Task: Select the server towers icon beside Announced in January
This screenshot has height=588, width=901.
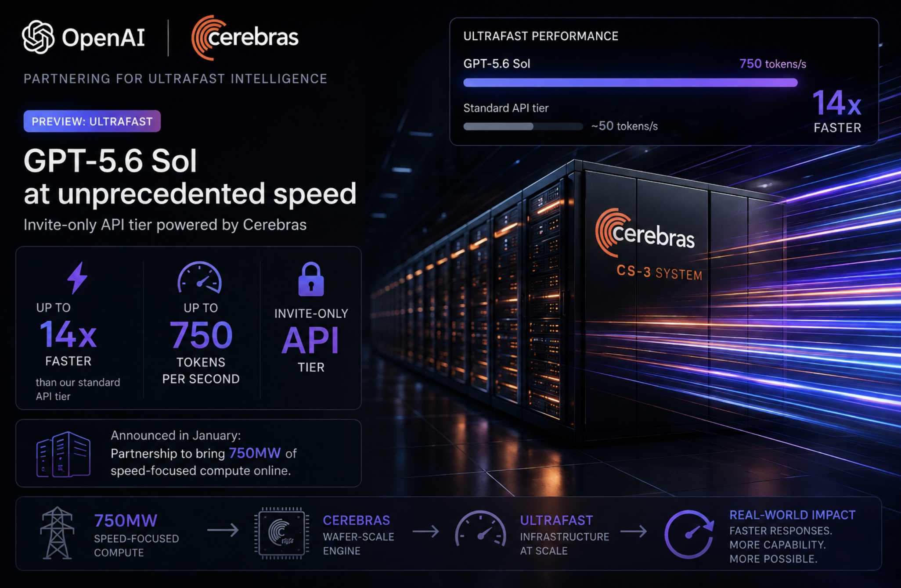Action: pyautogui.click(x=64, y=454)
